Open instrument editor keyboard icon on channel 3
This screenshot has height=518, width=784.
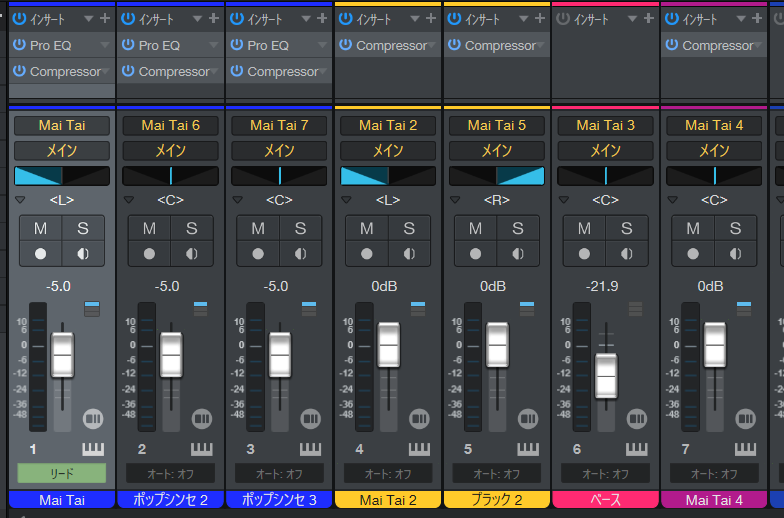tap(310, 449)
